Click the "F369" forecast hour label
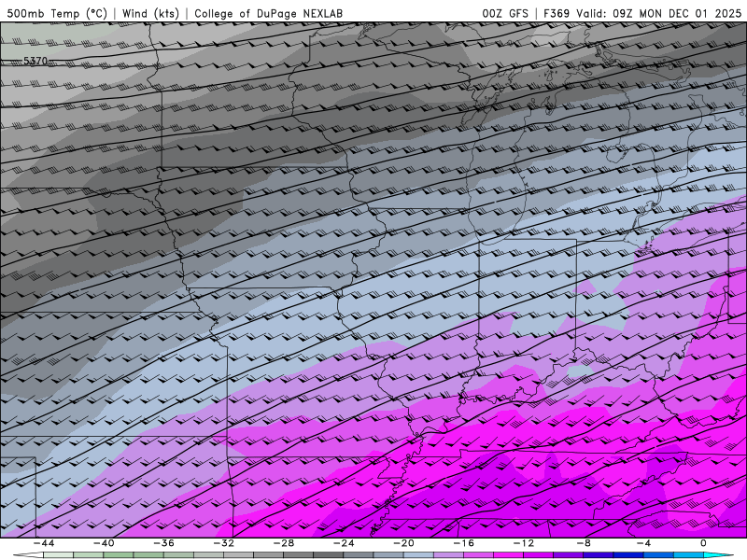 click(x=557, y=13)
